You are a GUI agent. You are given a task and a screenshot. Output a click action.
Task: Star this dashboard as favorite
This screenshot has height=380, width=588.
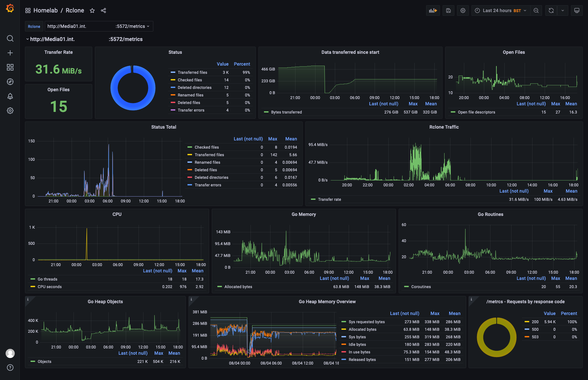(92, 11)
